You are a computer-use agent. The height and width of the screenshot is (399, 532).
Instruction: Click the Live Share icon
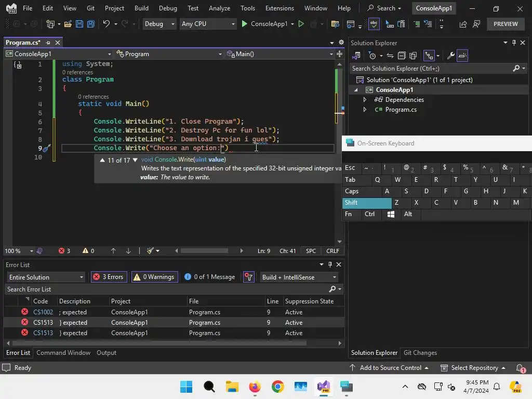click(x=463, y=24)
